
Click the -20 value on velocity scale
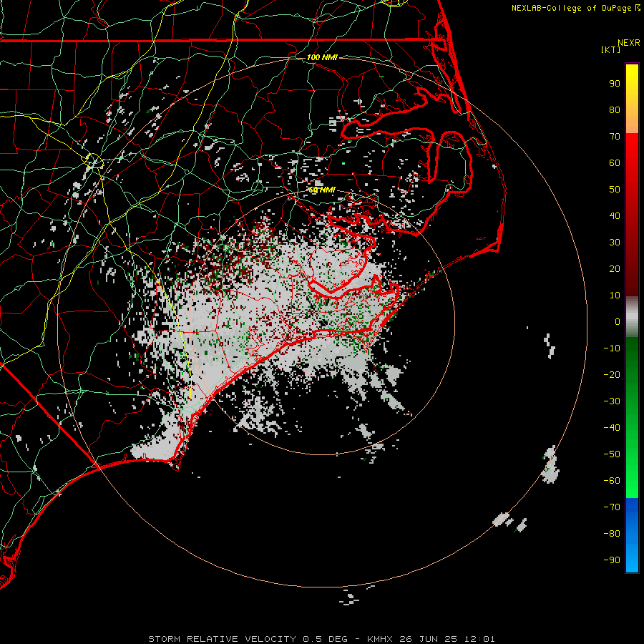tap(612, 374)
